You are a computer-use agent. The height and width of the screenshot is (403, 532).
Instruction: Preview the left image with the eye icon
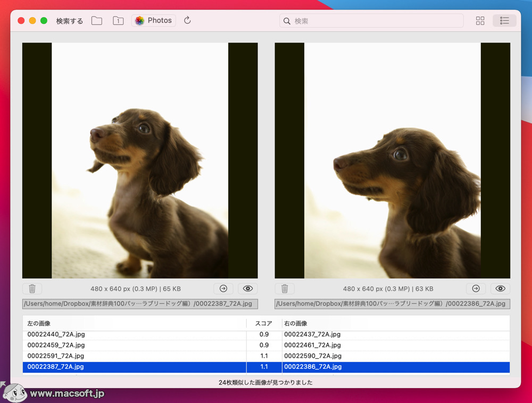point(247,288)
